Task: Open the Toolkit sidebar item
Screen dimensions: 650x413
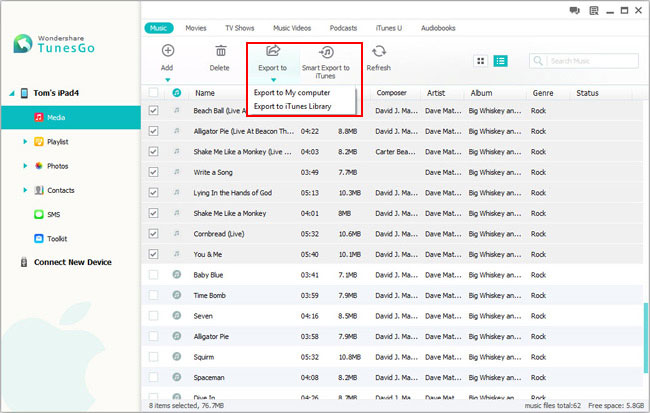Action: [57, 239]
